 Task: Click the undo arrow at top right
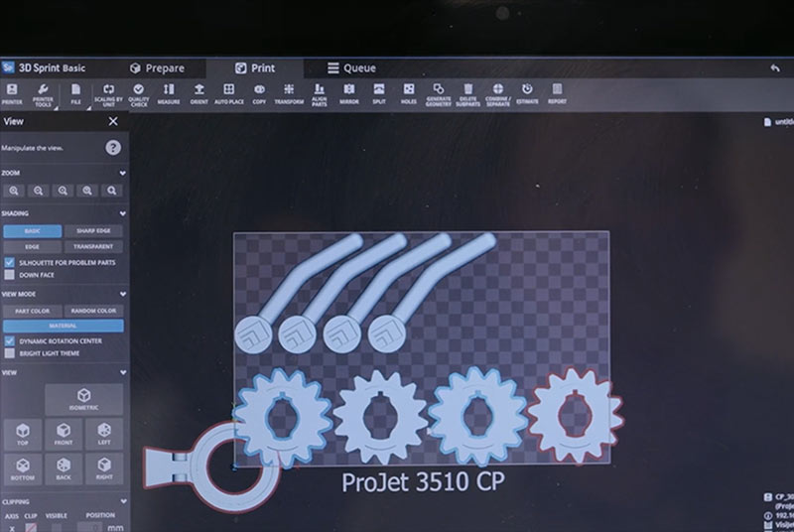tap(775, 67)
